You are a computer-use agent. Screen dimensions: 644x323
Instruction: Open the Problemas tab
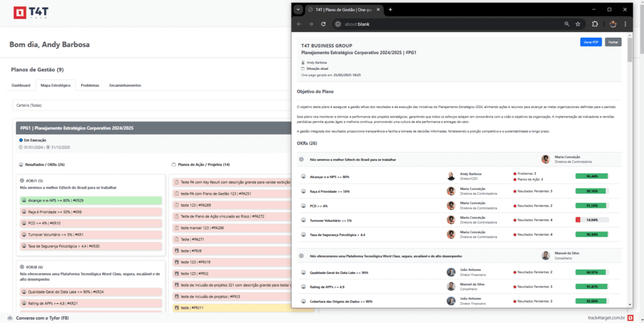pyautogui.click(x=90, y=85)
